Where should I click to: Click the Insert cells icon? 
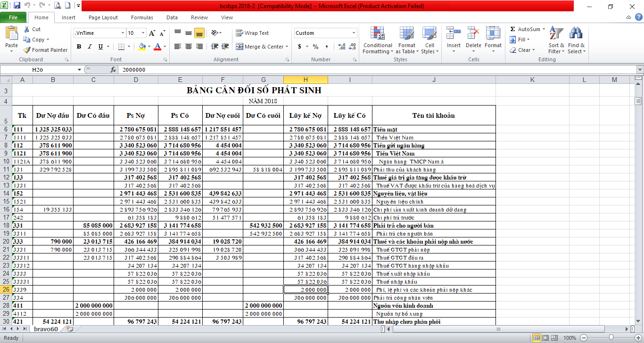click(x=454, y=33)
